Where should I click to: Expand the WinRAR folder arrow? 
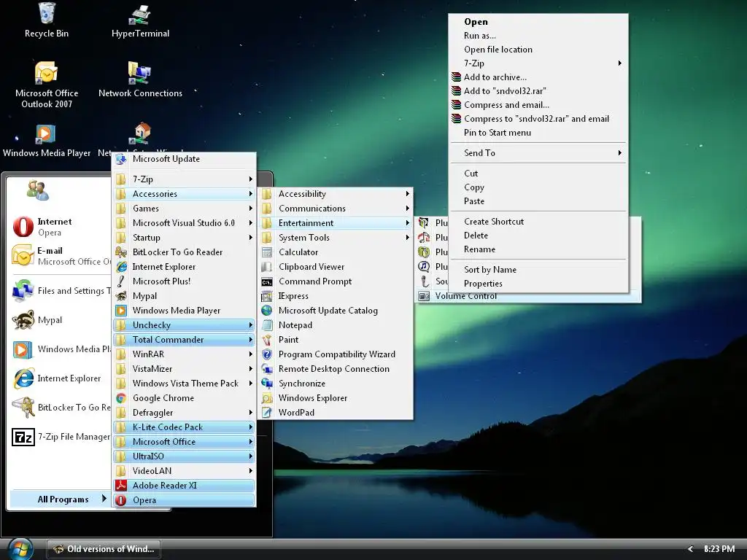pos(251,354)
